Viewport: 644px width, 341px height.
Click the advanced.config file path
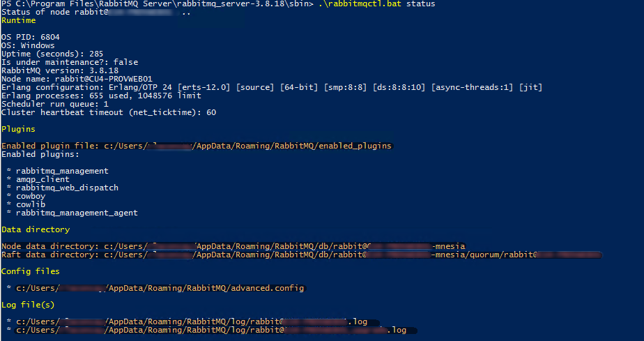(x=160, y=288)
